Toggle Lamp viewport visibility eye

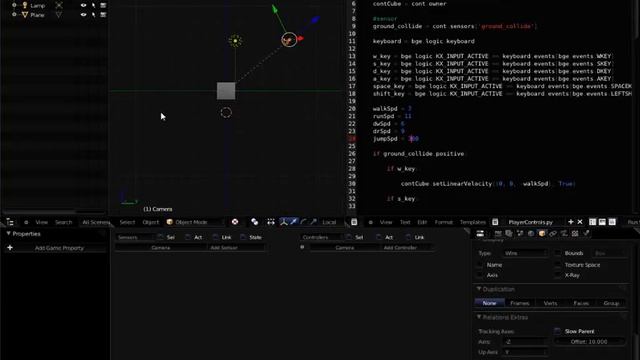pos(84,5)
